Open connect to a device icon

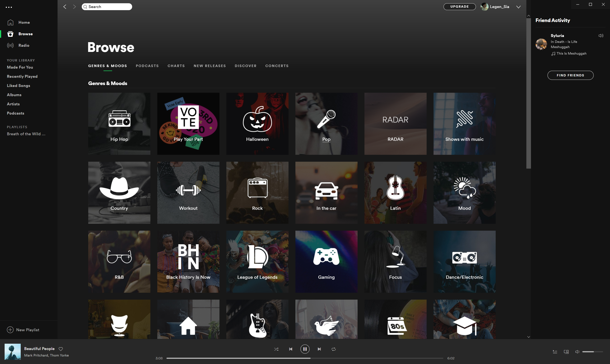pos(566,352)
